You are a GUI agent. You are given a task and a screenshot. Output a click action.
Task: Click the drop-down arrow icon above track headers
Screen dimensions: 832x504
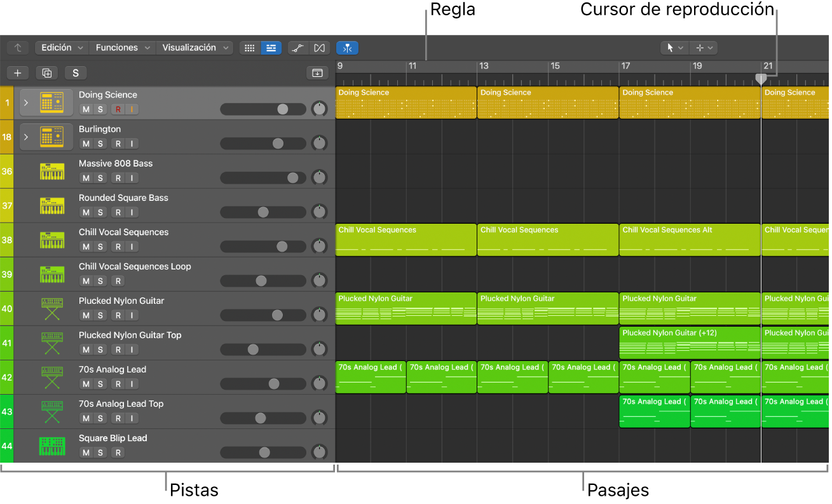click(x=317, y=73)
